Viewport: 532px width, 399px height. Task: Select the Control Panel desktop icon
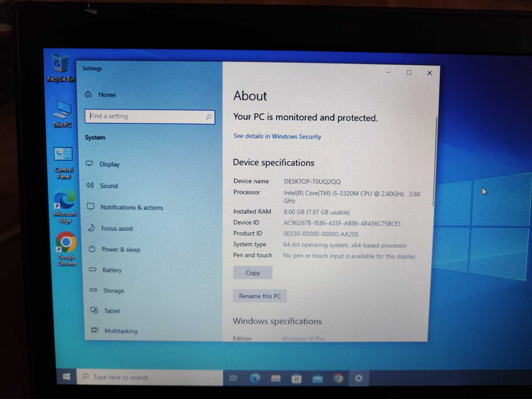[64, 163]
